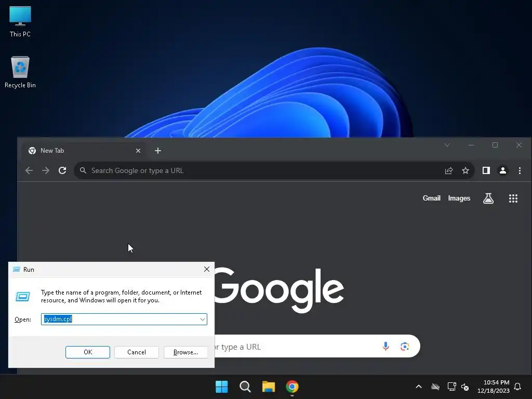Screen dimensions: 532x399
Task: Search by image lens icon
Action: point(404,346)
